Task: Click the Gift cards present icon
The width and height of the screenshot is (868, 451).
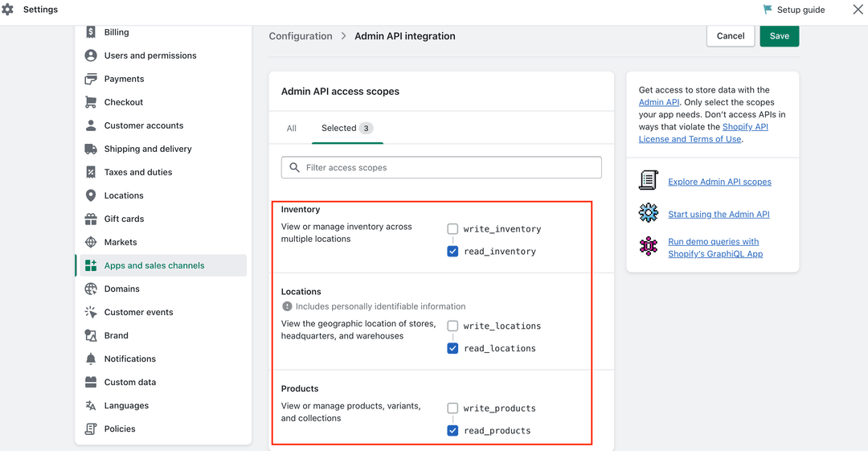Action: coord(91,219)
